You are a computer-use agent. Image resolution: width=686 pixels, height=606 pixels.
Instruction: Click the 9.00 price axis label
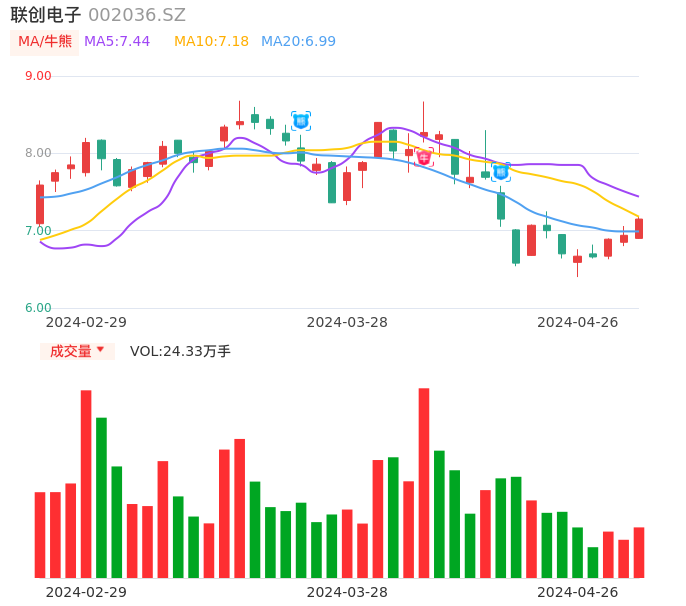(38, 76)
